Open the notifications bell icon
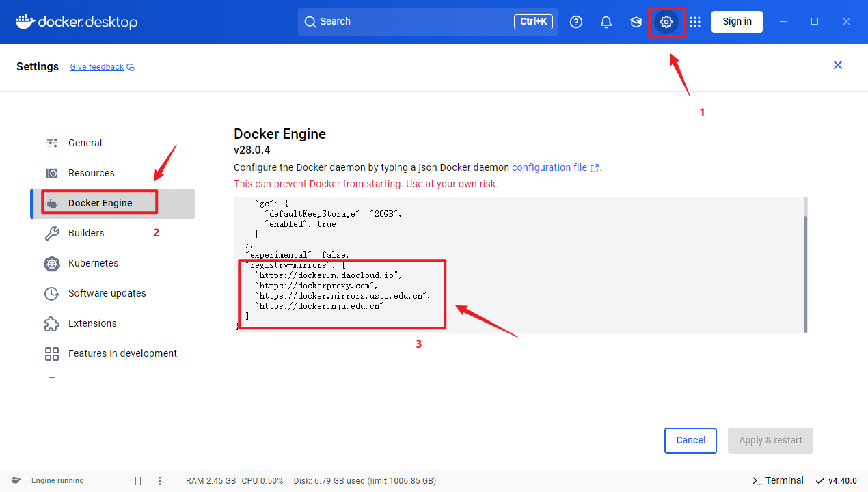This screenshot has width=868, height=492. point(606,22)
